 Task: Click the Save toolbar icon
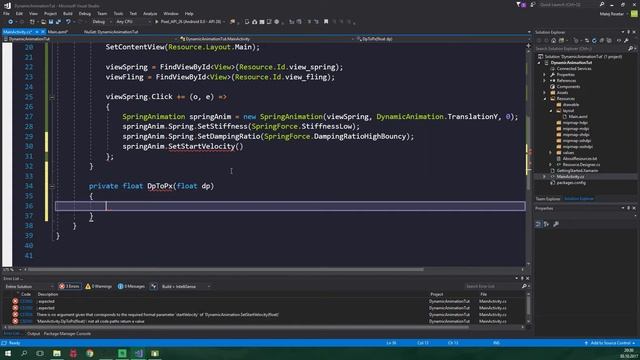tap(51, 22)
